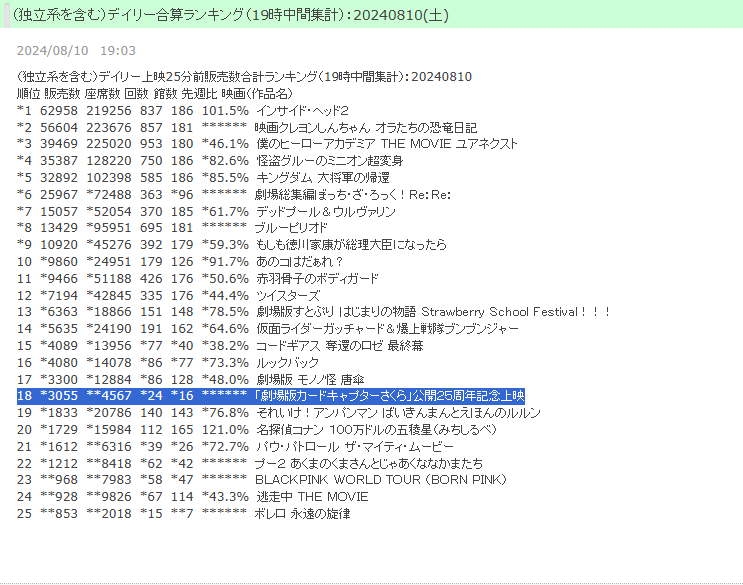Click row プー2 あくまのくまさん

coord(250,463)
